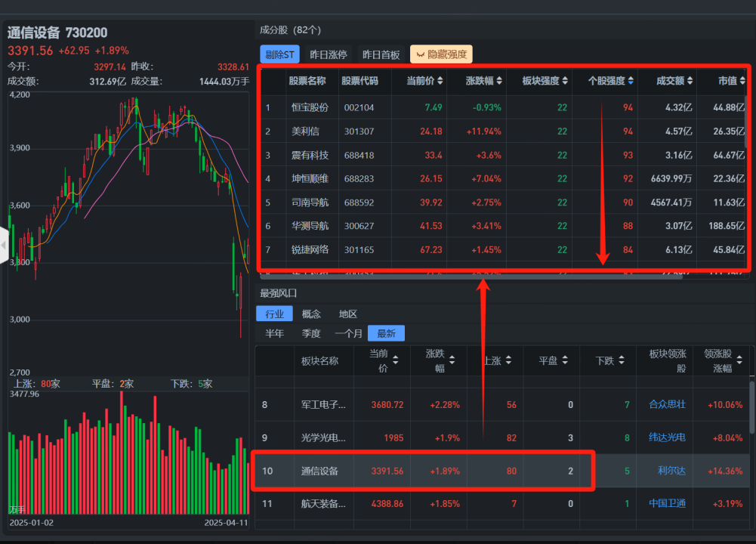Switch to the 地区 tab
The image size is (756, 544).
click(347, 314)
